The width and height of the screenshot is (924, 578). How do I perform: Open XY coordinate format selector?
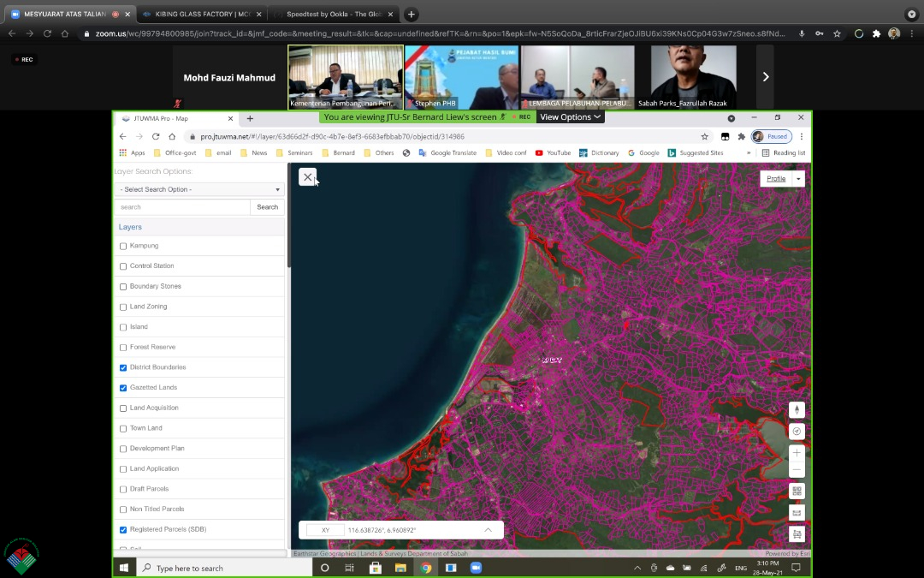pos(325,530)
